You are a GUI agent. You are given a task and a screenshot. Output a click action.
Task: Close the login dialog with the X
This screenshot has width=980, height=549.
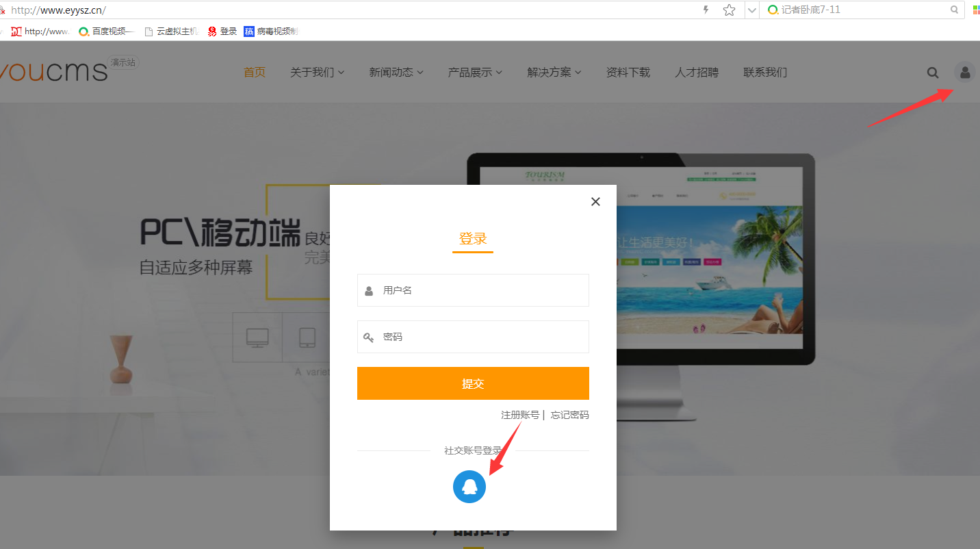coord(595,201)
